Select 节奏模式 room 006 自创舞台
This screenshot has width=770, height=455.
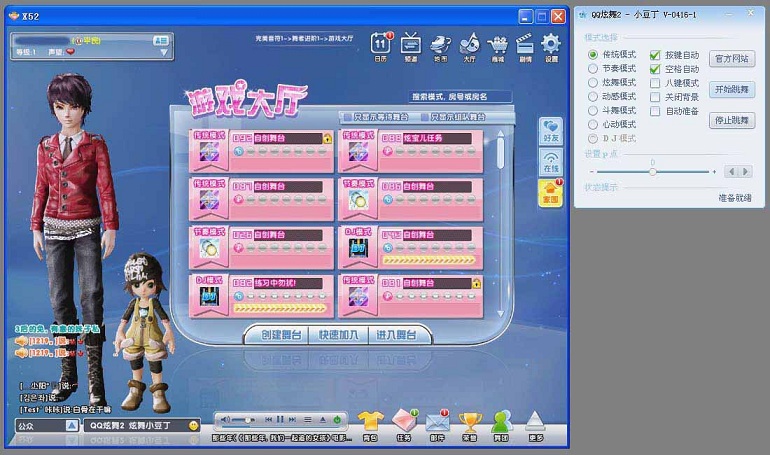[411, 199]
